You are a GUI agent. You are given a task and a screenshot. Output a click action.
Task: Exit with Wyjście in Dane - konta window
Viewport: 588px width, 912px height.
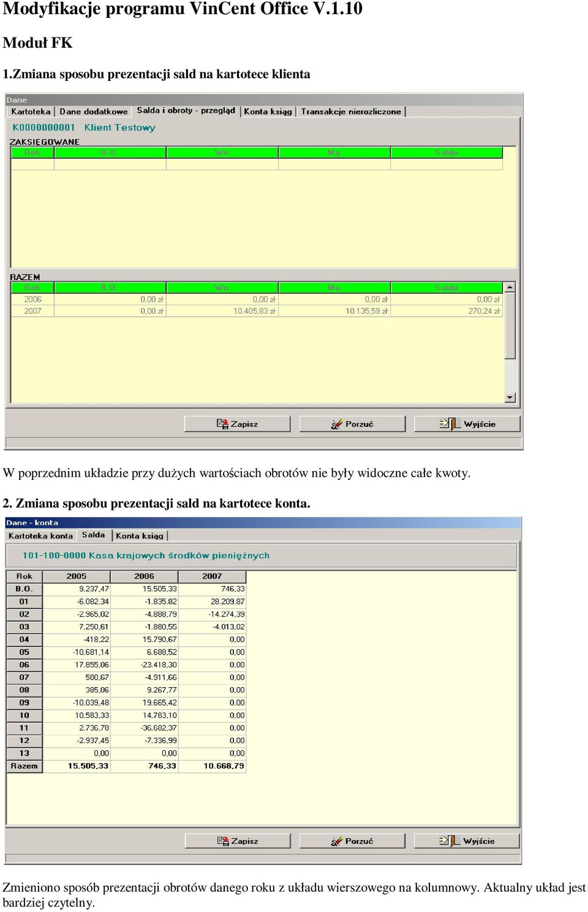[x=467, y=841]
